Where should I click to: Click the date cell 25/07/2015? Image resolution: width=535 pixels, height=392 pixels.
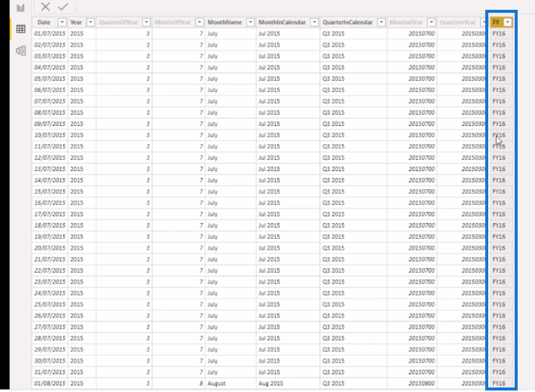pos(50,305)
